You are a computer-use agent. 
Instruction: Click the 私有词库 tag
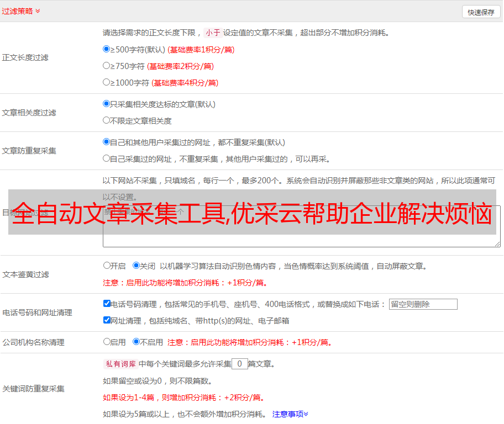click(119, 364)
